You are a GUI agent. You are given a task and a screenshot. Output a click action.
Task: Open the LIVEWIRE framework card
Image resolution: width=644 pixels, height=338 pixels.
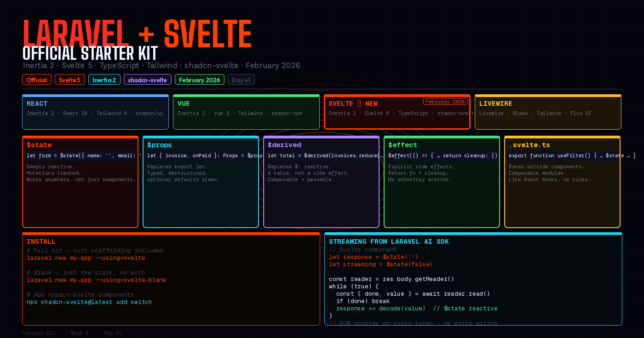click(x=548, y=111)
